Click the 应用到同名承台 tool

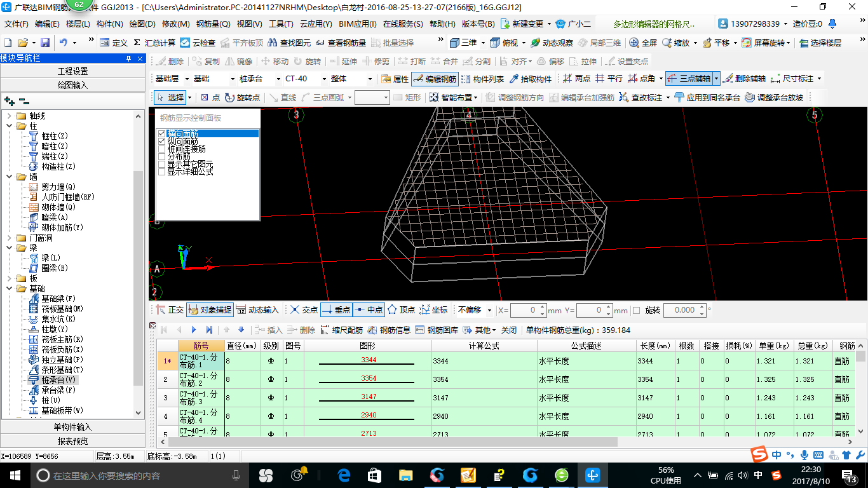(707, 97)
